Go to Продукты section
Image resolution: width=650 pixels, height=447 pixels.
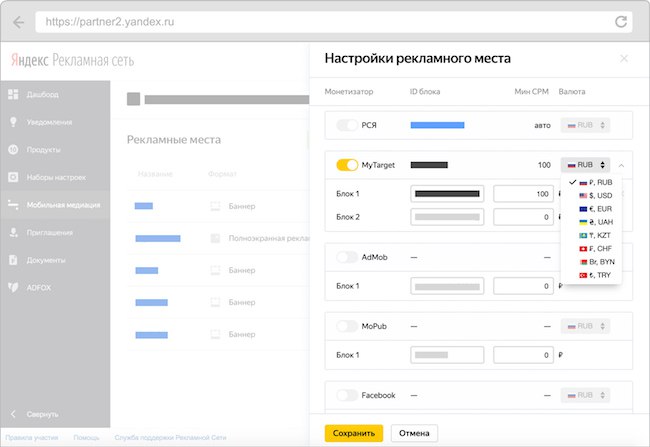point(55,150)
